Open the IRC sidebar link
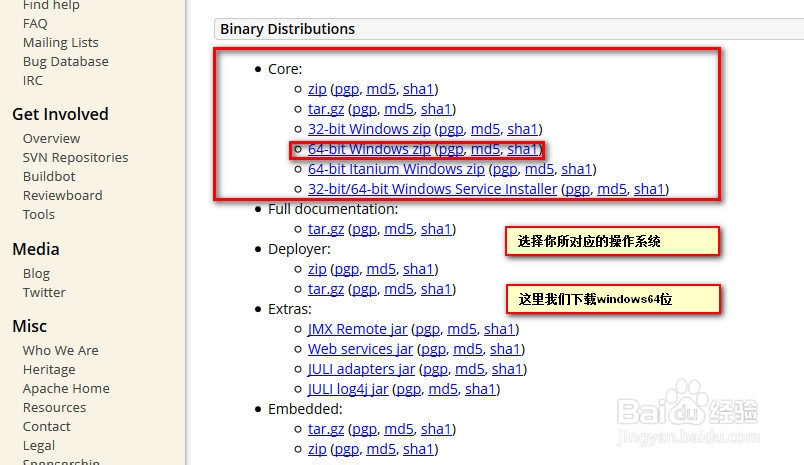The image size is (804, 465). pyautogui.click(x=33, y=80)
